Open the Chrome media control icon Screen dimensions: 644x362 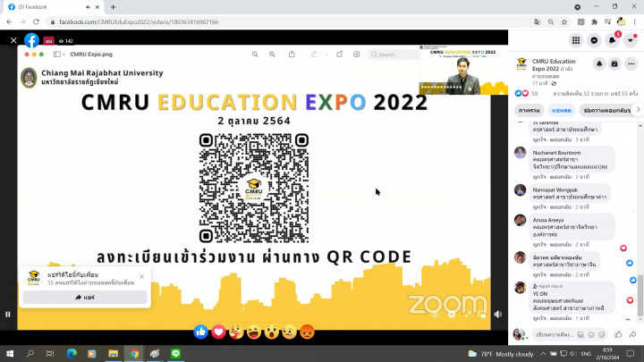[x=608, y=21]
